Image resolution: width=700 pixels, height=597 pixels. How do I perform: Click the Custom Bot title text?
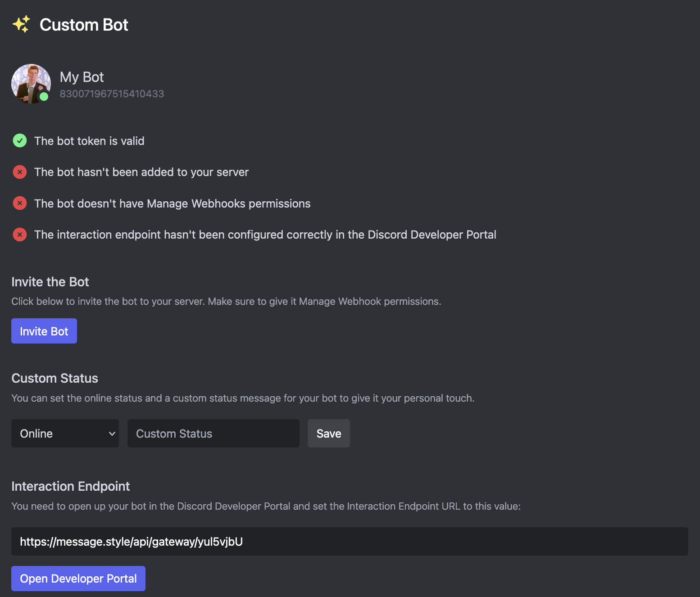(x=84, y=25)
